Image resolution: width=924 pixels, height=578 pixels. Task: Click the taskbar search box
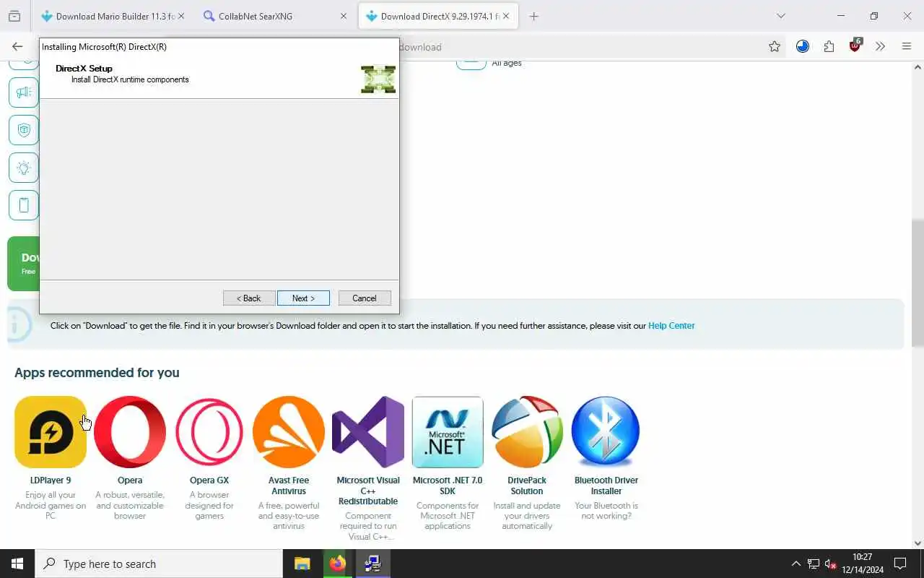[x=159, y=564]
